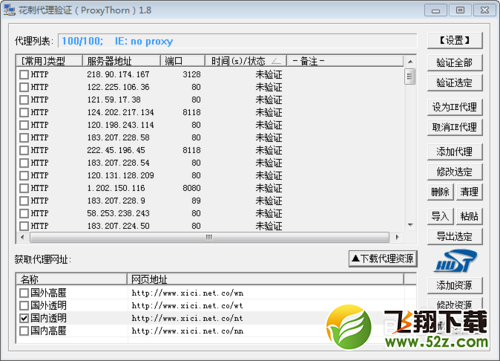Select URL http://www.xici.net.co/wn

[x=187, y=293]
